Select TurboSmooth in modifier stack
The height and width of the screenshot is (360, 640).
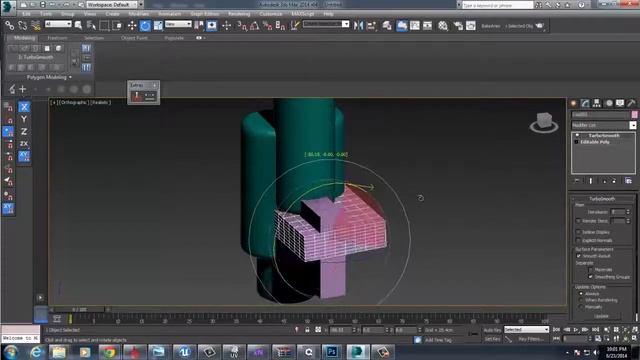tap(604, 136)
